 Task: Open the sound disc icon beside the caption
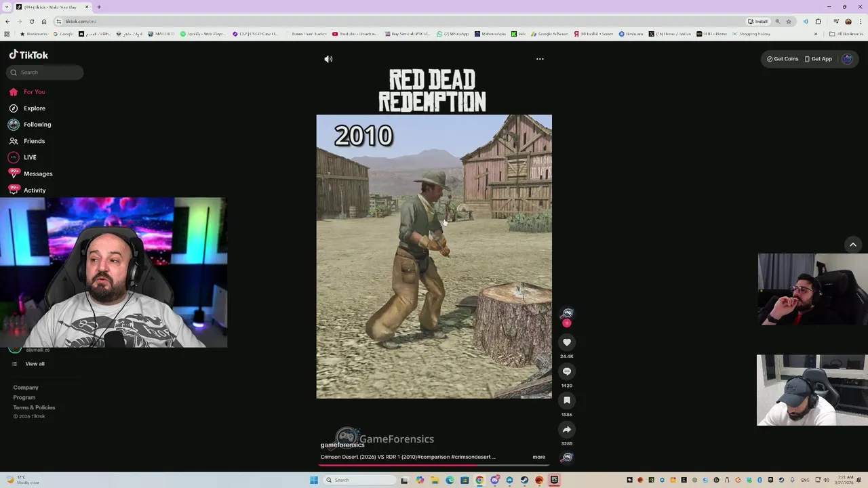(567, 457)
